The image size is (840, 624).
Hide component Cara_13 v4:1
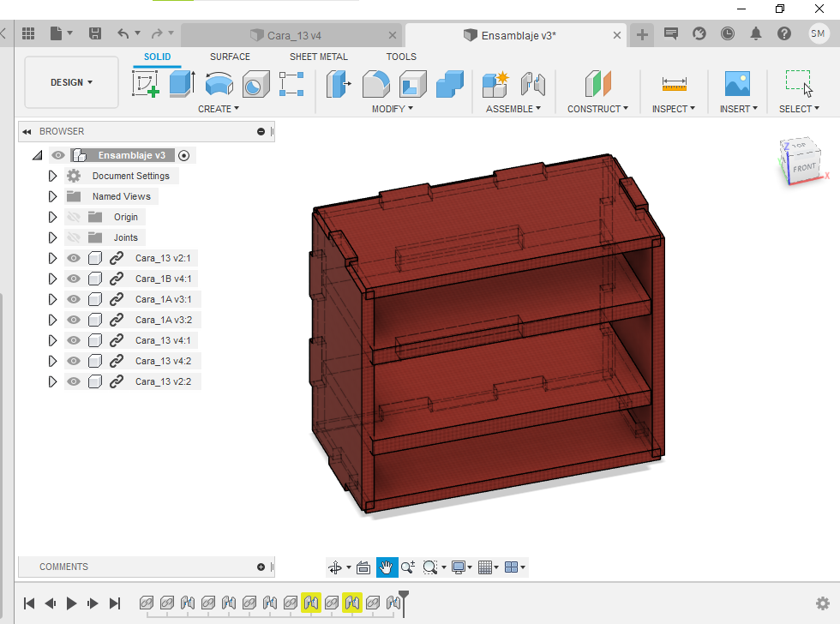(74, 340)
